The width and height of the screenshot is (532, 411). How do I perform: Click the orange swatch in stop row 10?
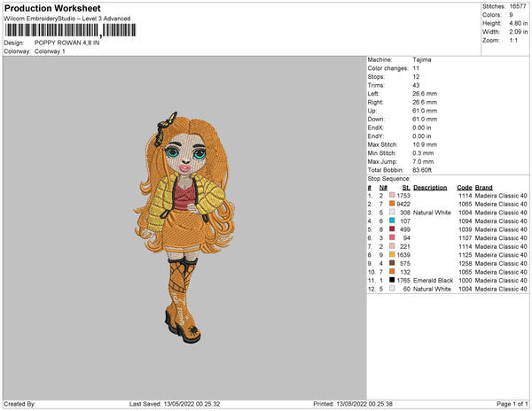click(x=392, y=271)
